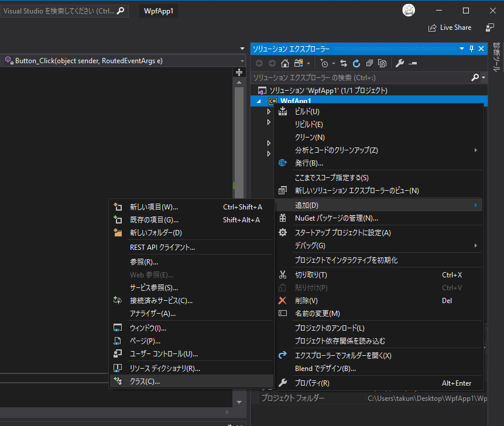Open the feedback icon next to Live Share

point(489,28)
